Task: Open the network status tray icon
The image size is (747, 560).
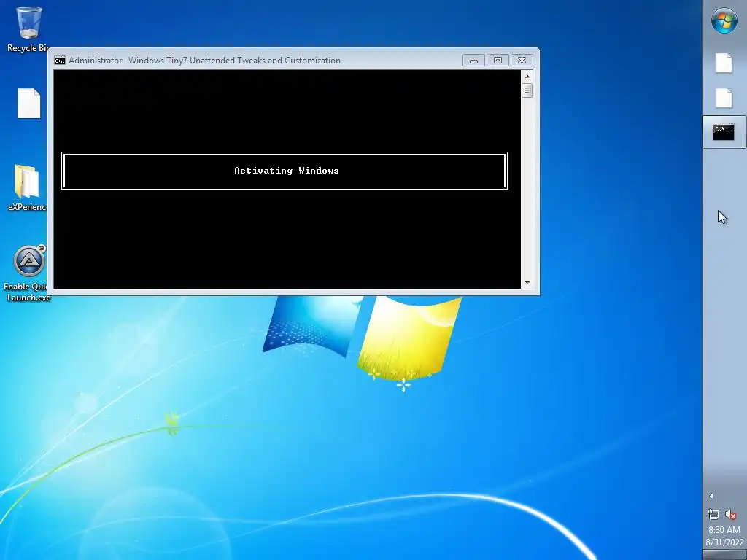Action: pos(713,514)
